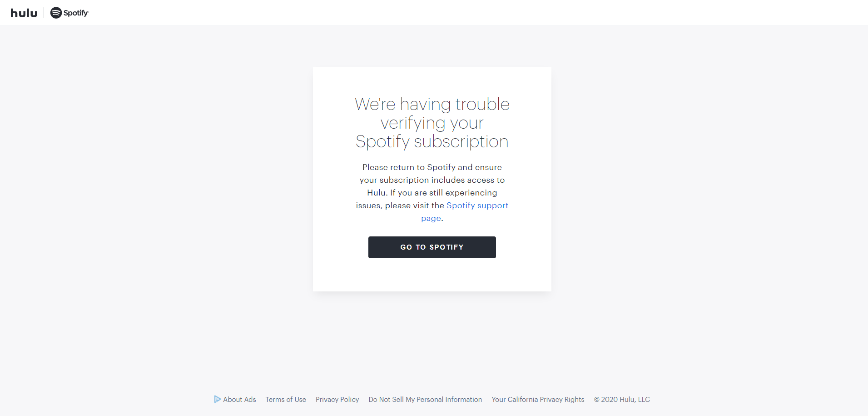
Task: Open Do Not Sell My Personal Information
Action: point(425,400)
